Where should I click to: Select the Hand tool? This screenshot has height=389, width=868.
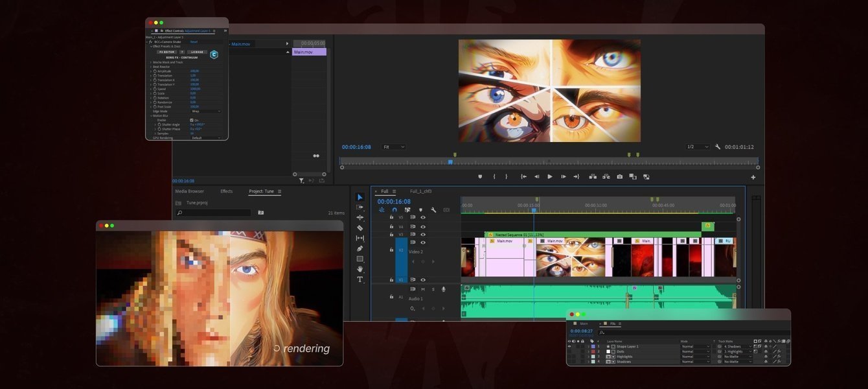360,269
